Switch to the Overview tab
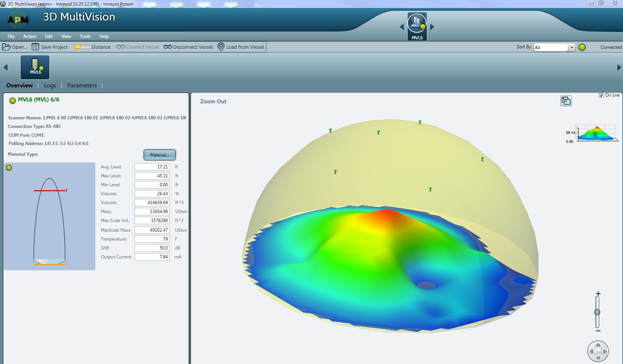The height and width of the screenshot is (364, 623). coord(20,86)
